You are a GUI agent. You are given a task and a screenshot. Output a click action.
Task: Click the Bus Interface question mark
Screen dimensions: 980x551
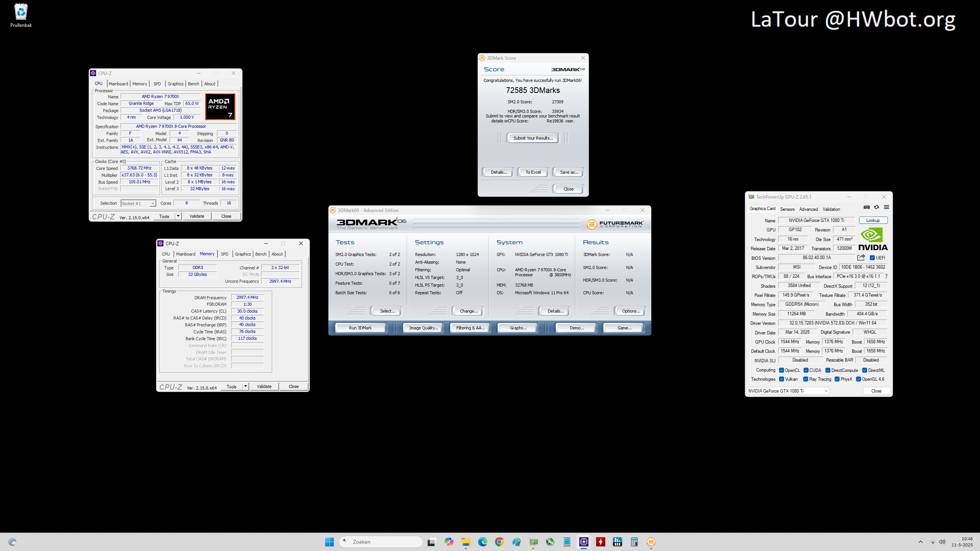tap(886, 276)
